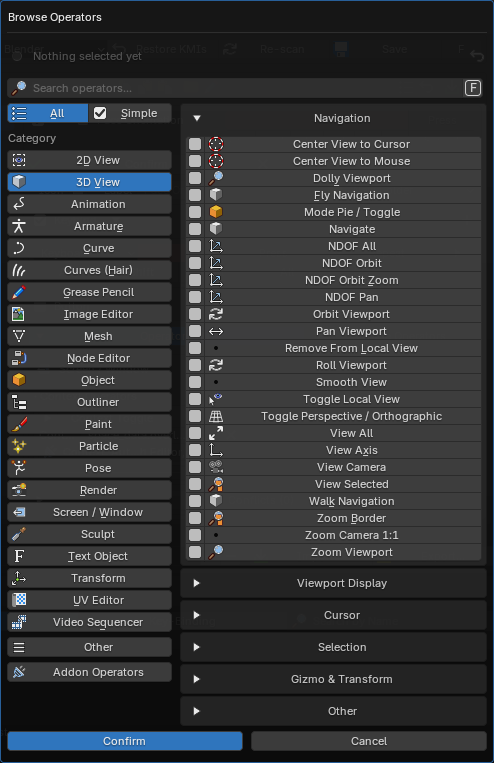Screen dimensions: 494x763
Task: Click the search magnifier icon
Action: (19, 88)
